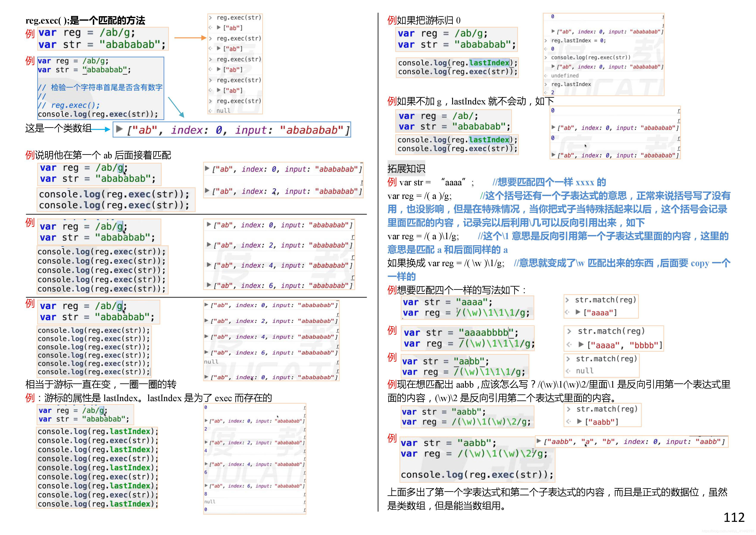The height and width of the screenshot is (535, 756).
Task: Click the console line 'reg.lastIndex = 0;'
Action: [578, 41]
